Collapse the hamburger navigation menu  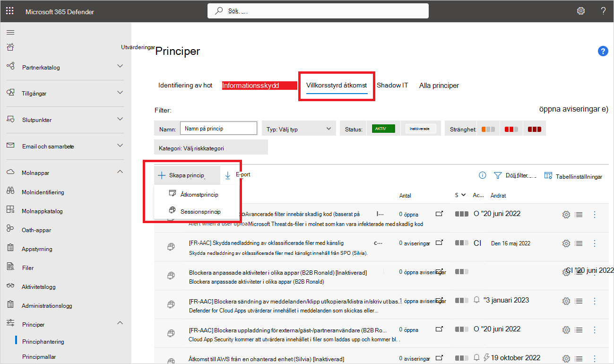point(10,32)
